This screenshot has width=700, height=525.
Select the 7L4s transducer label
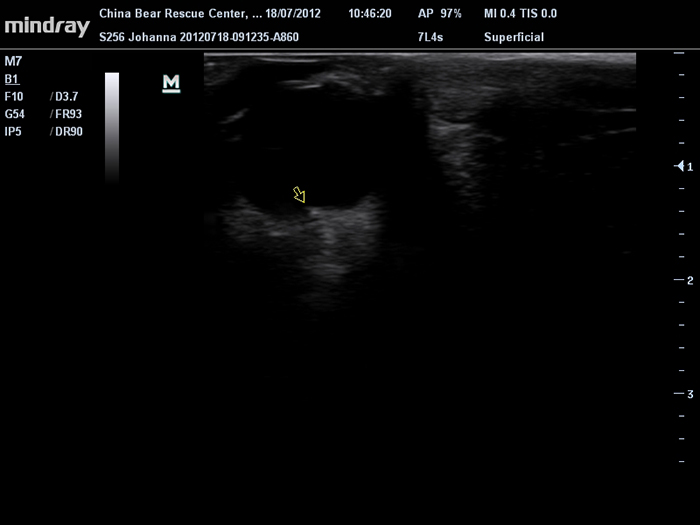tap(431, 37)
